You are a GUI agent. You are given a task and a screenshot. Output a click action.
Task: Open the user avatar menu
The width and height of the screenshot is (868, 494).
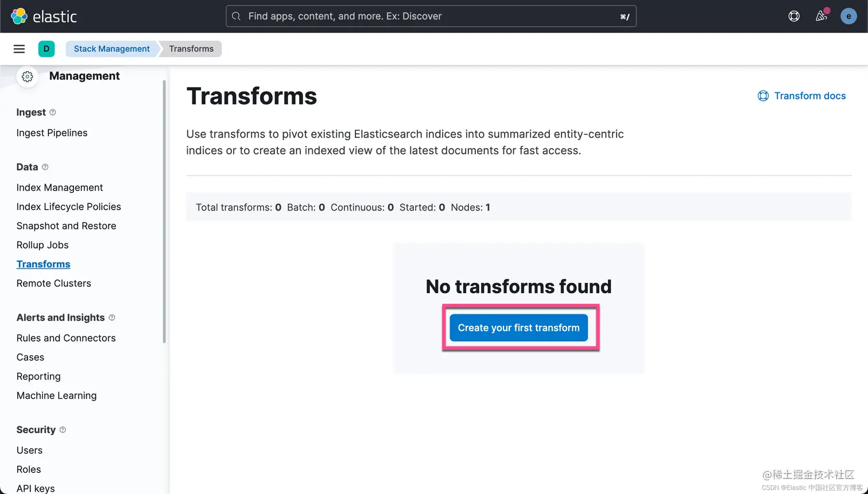point(848,16)
